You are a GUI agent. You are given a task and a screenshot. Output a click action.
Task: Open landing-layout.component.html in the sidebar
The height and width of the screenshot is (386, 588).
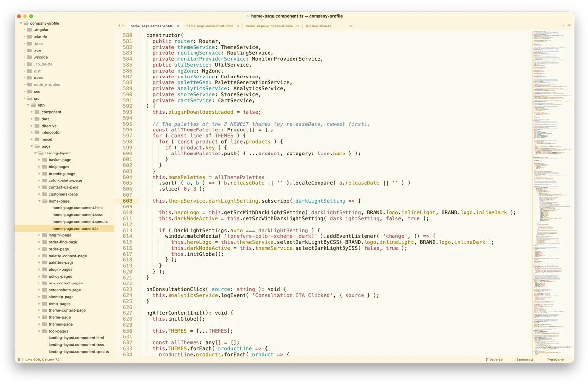click(x=76, y=338)
